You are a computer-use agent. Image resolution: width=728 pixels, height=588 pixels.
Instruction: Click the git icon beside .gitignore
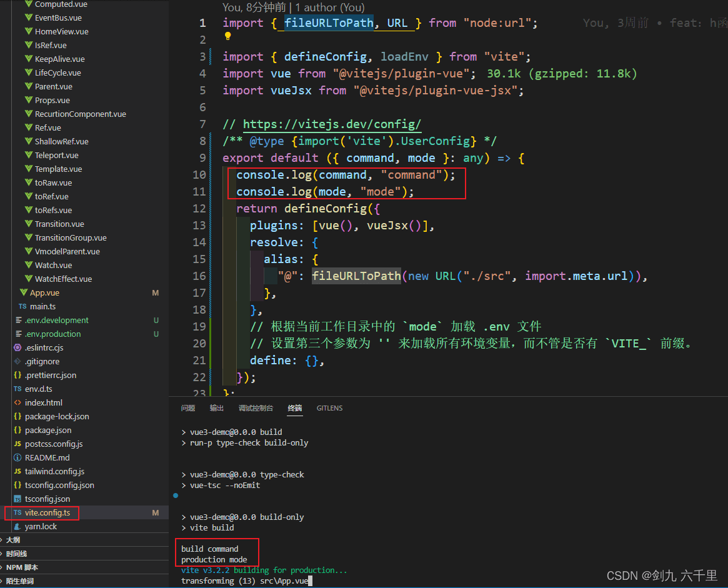tap(17, 361)
